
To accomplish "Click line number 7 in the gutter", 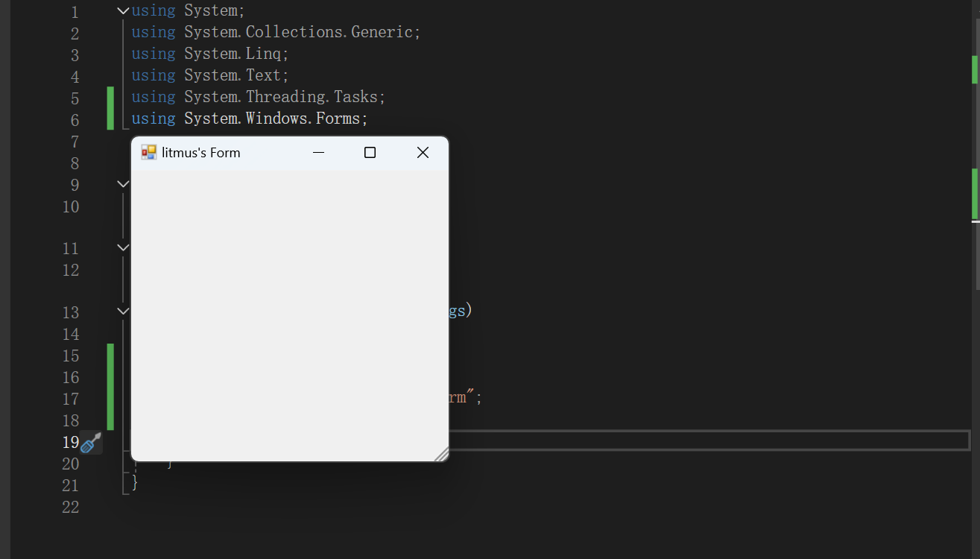I will click(x=75, y=142).
